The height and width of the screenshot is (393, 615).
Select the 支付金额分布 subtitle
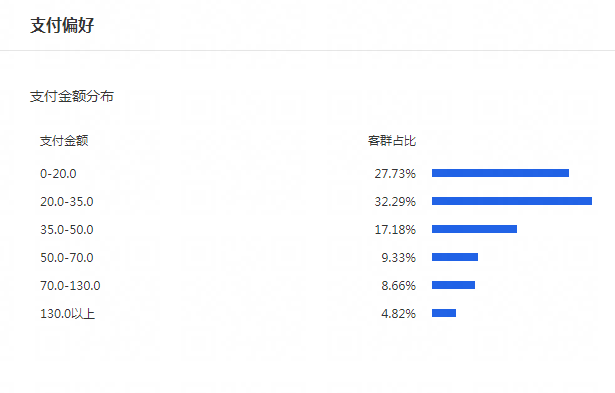pos(72,96)
